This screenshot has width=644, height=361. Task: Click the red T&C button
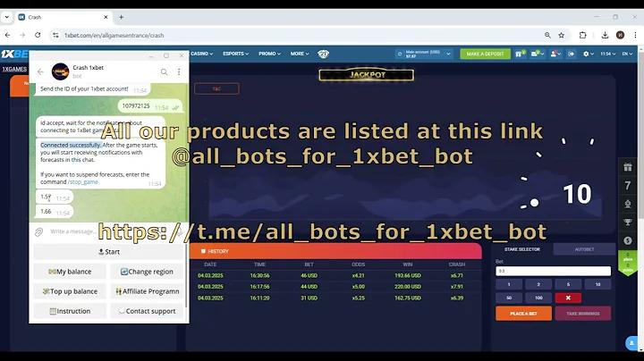(216, 88)
